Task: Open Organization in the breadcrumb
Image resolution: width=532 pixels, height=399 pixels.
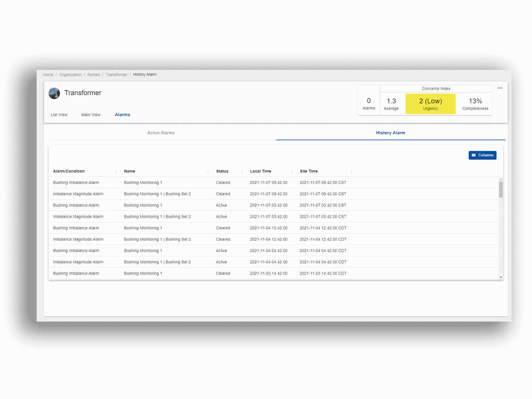Action: pos(70,74)
